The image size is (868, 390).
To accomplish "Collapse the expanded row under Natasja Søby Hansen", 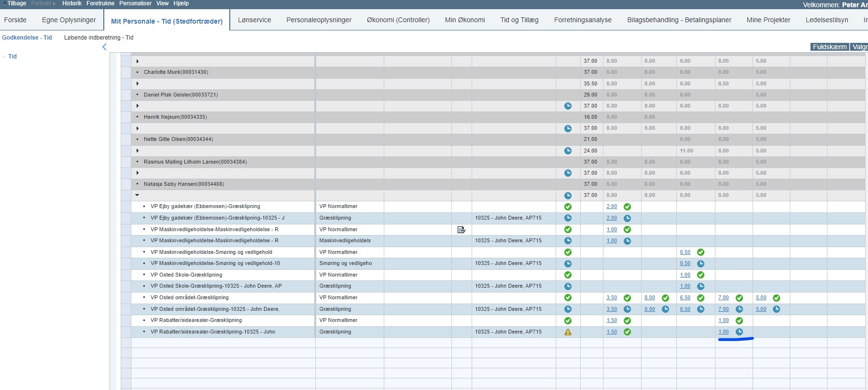I will (138, 195).
